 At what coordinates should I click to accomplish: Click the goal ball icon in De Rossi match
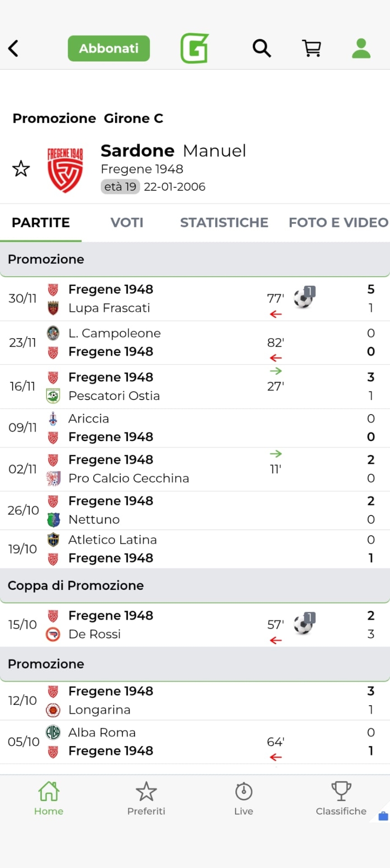pyautogui.click(x=303, y=624)
